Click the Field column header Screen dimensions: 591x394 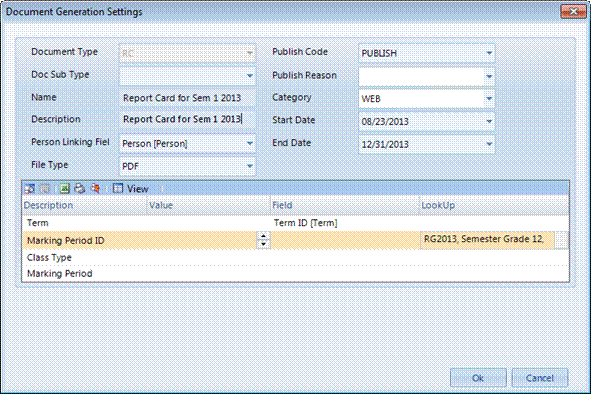[x=345, y=205]
